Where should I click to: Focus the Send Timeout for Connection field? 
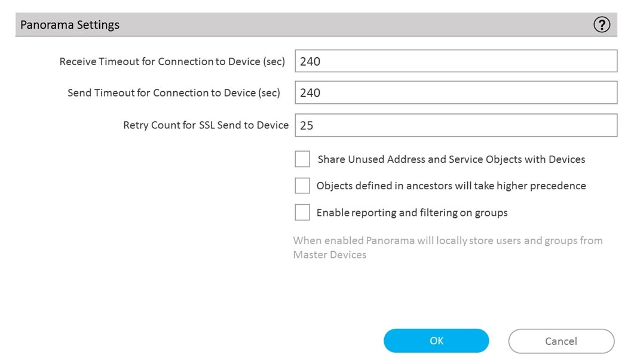pos(456,92)
